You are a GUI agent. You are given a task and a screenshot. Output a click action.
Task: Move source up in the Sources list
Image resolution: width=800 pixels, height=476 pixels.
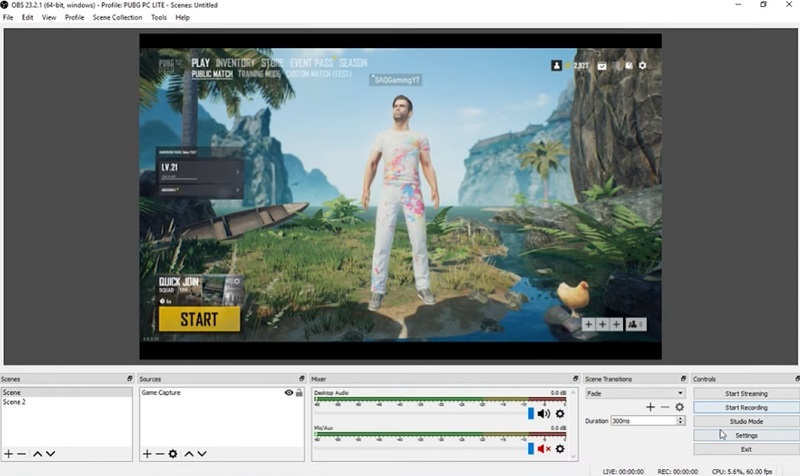coord(189,454)
